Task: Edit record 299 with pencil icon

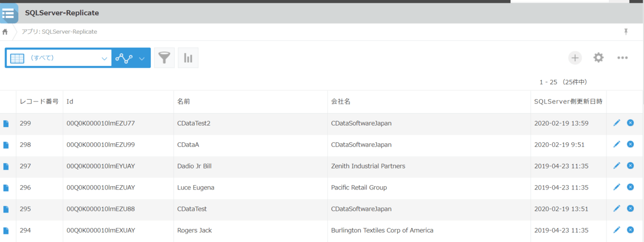Action: point(617,123)
